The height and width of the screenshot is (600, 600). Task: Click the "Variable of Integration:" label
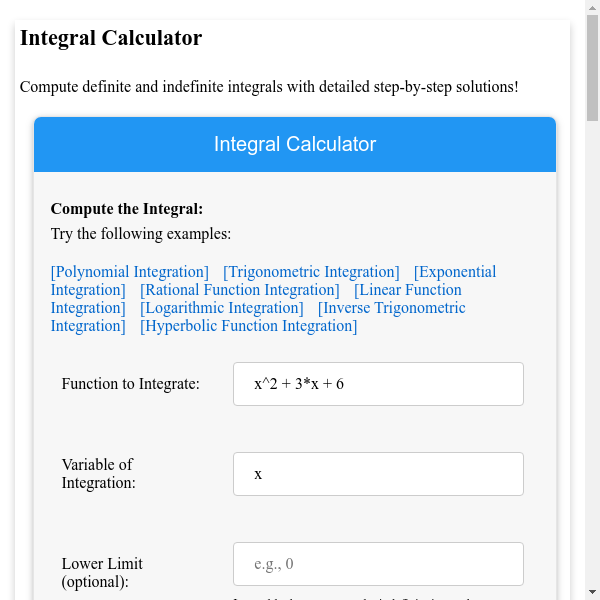[x=98, y=474]
